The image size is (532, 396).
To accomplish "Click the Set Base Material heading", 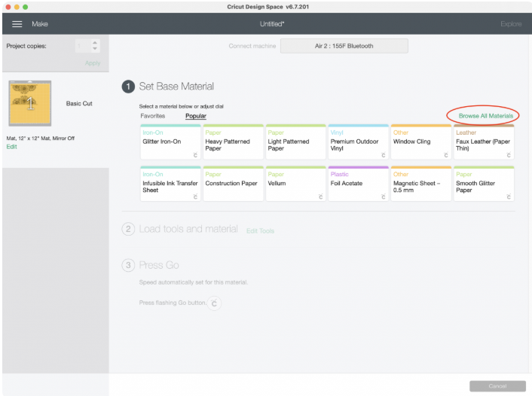I will click(x=176, y=87).
